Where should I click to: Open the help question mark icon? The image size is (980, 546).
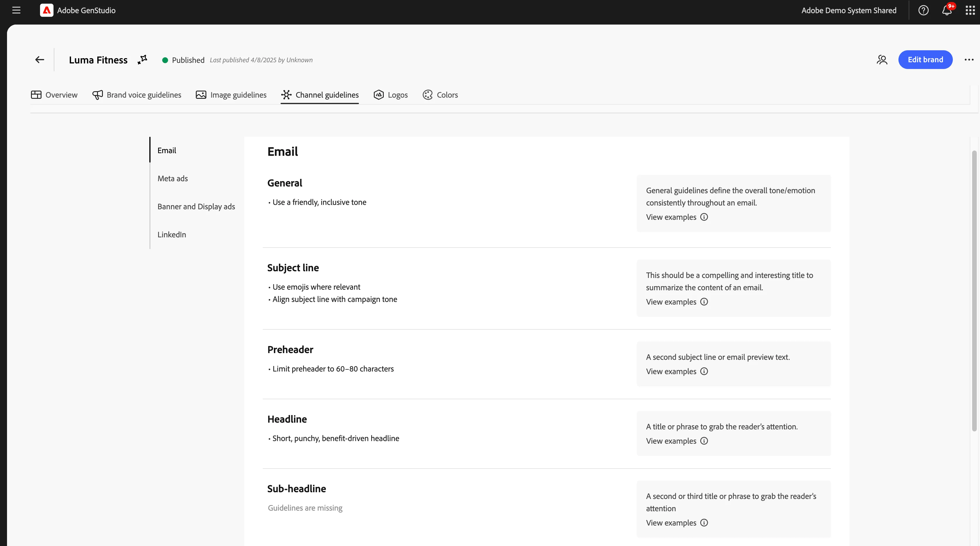[x=923, y=10]
